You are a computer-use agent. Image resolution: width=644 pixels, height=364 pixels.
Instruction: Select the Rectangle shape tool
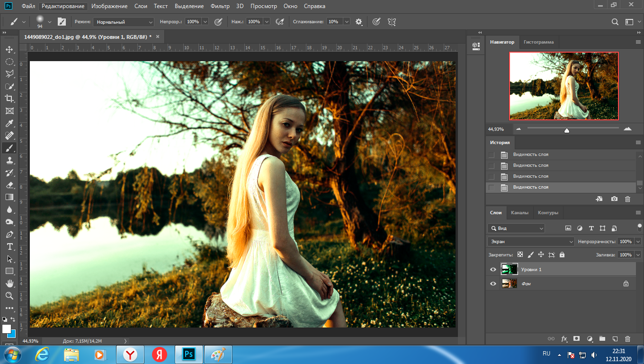[9, 271]
